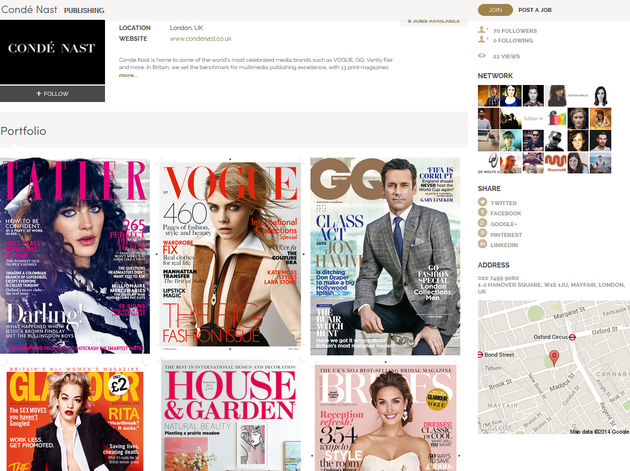The width and height of the screenshot is (630, 471).
Task: Click the 22 VIEWS text
Action: (x=506, y=57)
